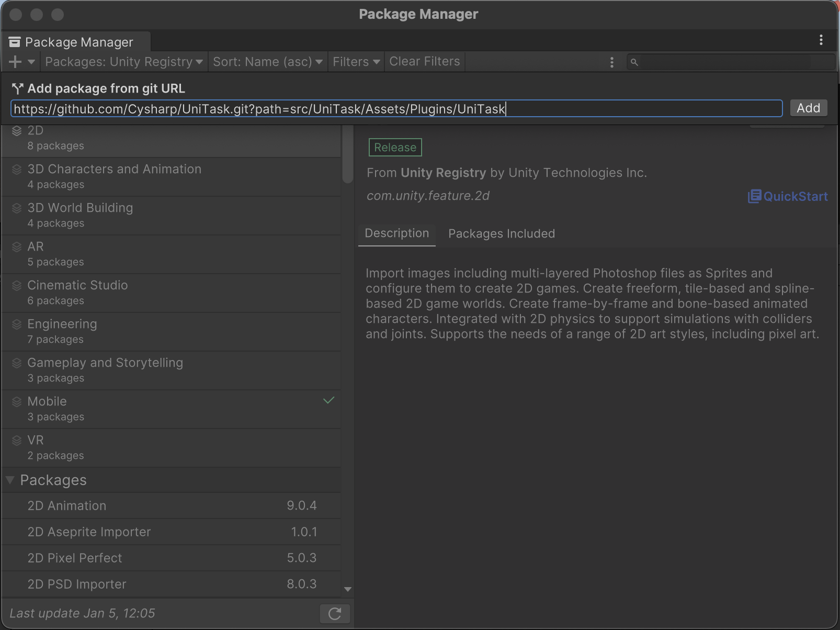Select 2D Pixel Perfect package
The width and height of the screenshot is (840, 630).
(171, 558)
